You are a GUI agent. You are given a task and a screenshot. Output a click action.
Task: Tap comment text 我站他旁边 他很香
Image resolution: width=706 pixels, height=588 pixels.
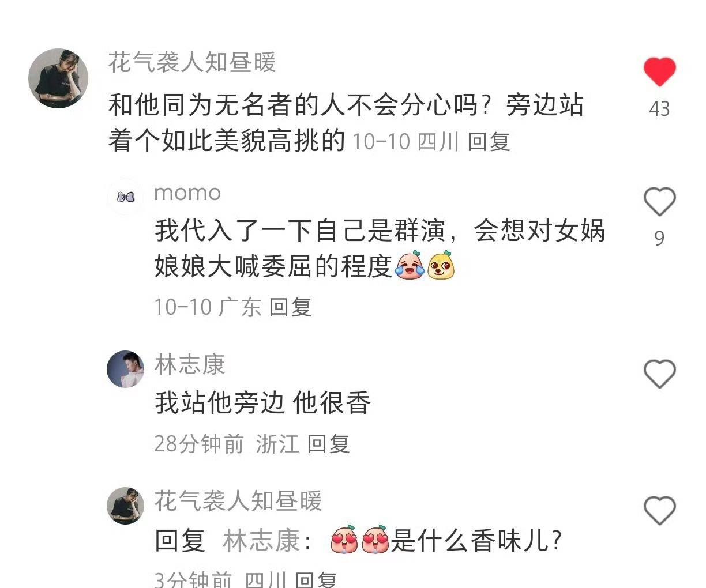tap(262, 403)
